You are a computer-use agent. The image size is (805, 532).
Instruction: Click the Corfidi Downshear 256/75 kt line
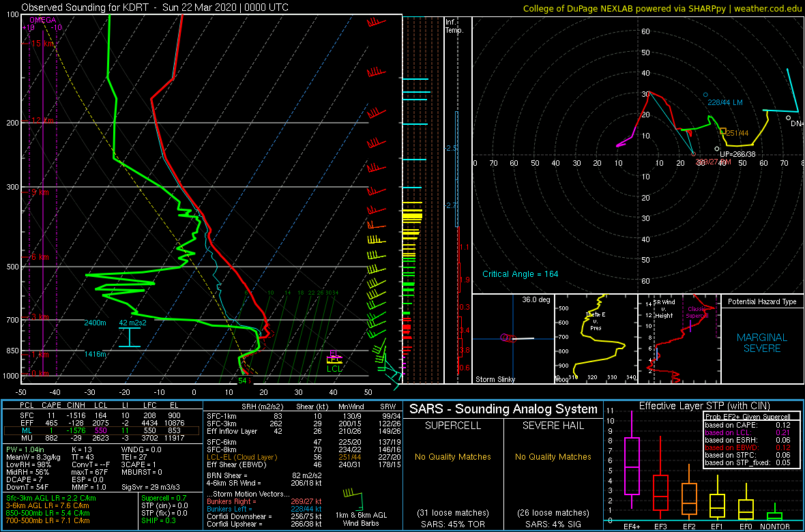coord(264,516)
